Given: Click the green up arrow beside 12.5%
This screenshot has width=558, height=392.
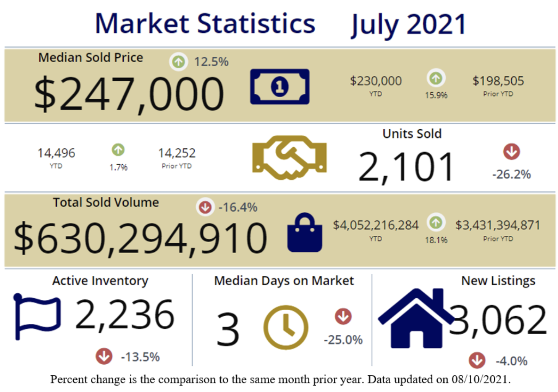Looking at the screenshot, I should coord(178,62).
